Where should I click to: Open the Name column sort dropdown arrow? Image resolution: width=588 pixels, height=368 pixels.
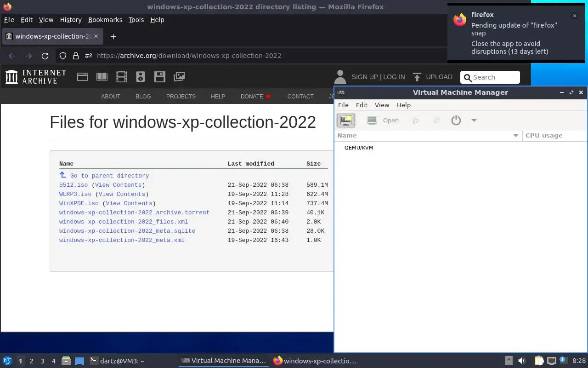(515, 135)
